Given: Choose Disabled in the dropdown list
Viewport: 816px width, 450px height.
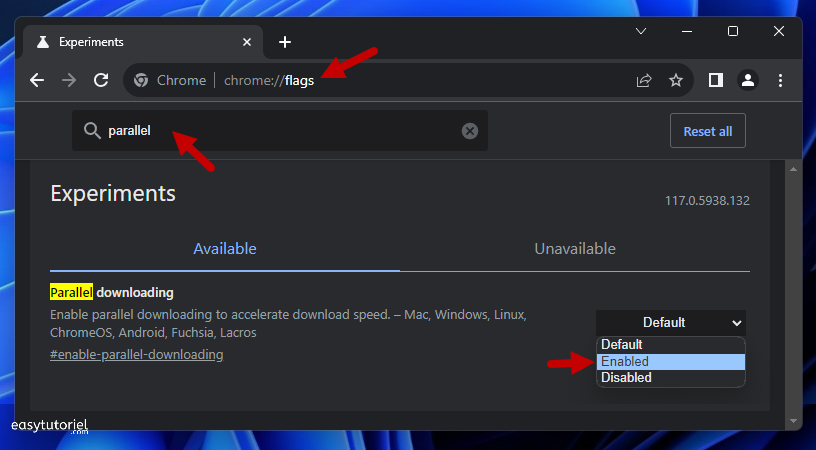Looking at the screenshot, I should 671,378.
